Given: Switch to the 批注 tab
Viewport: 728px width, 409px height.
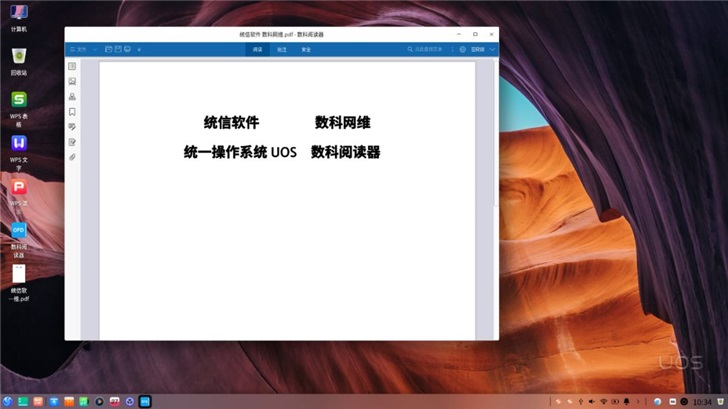Looking at the screenshot, I should click(281, 49).
